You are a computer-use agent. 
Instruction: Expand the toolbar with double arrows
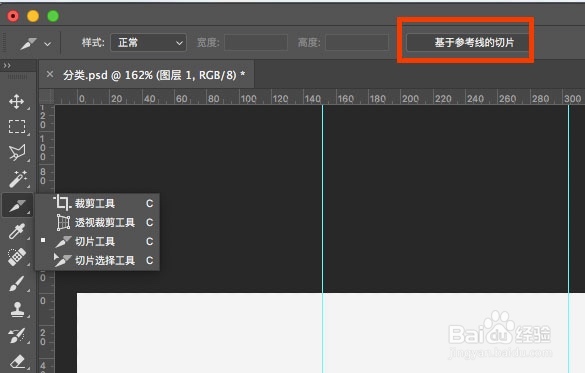tap(7, 66)
